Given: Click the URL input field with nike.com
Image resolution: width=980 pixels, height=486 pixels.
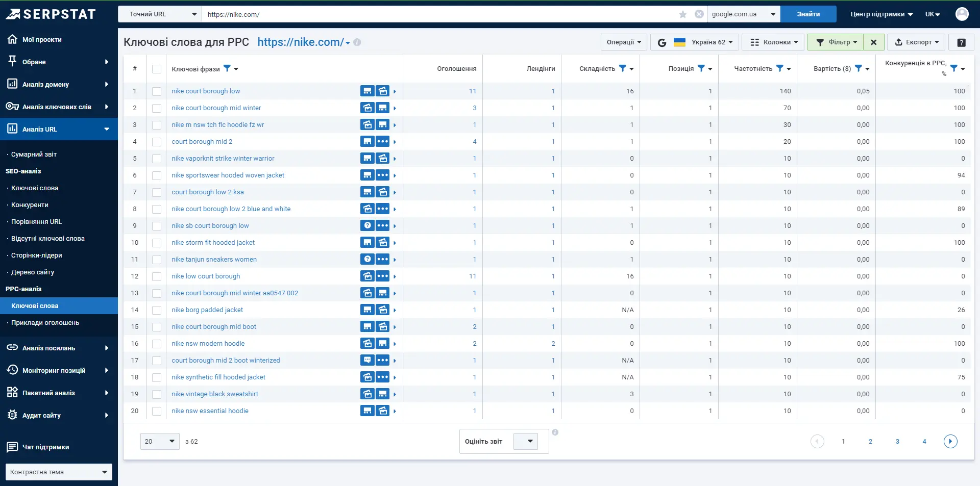Looking at the screenshot, I should click(439, 14).
